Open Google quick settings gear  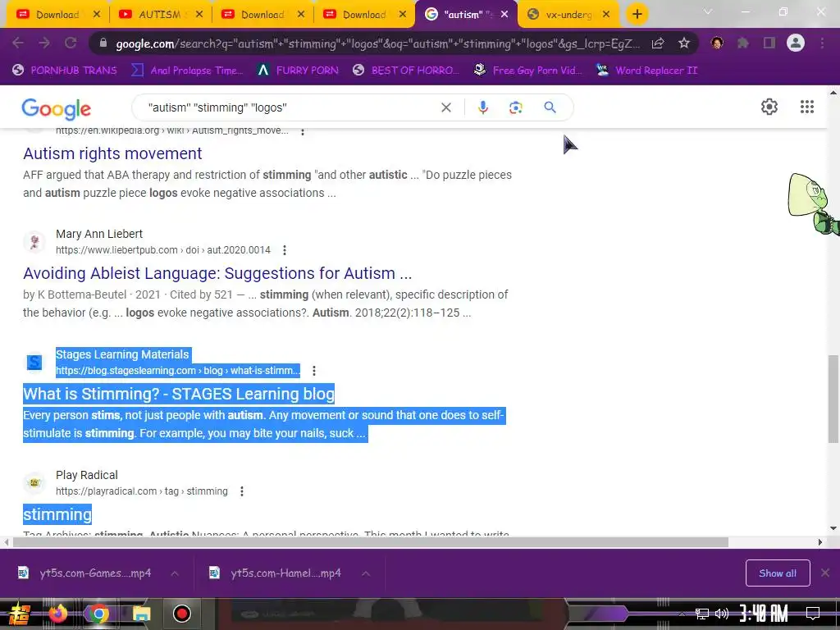[769, 107]
